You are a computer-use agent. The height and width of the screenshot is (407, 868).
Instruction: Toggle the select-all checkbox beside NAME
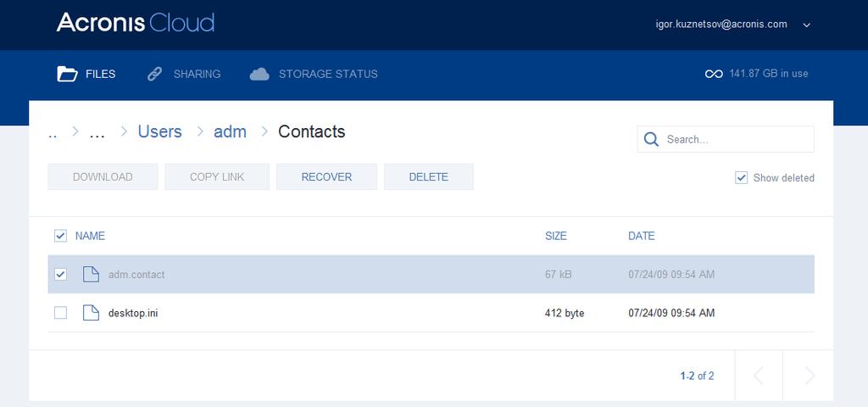point(60,236)
